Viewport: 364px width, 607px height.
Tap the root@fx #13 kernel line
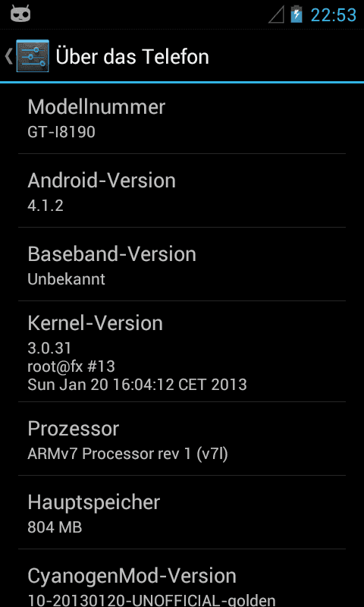tap(71, 366)
